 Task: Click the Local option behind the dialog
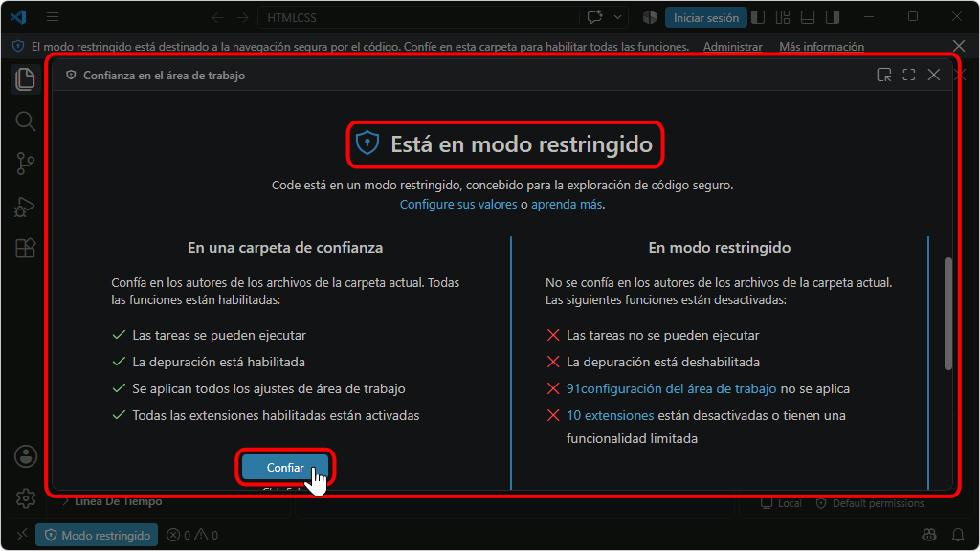click(781, 503)
